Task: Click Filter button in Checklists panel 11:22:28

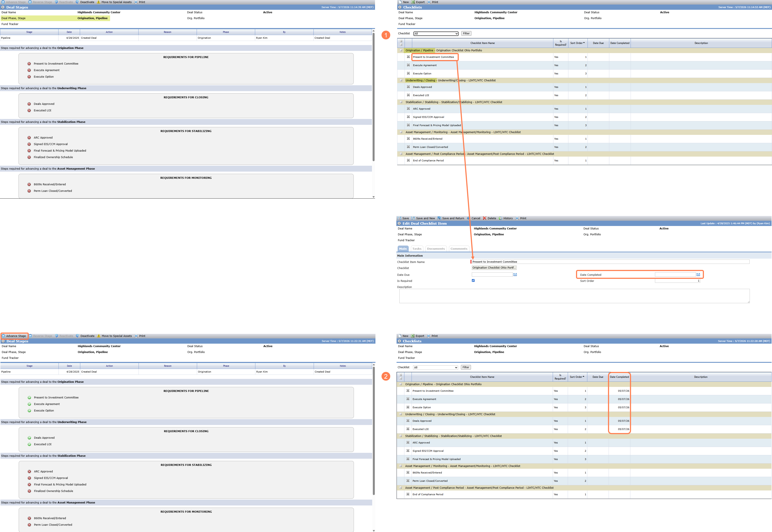Action: coord(466,367)
